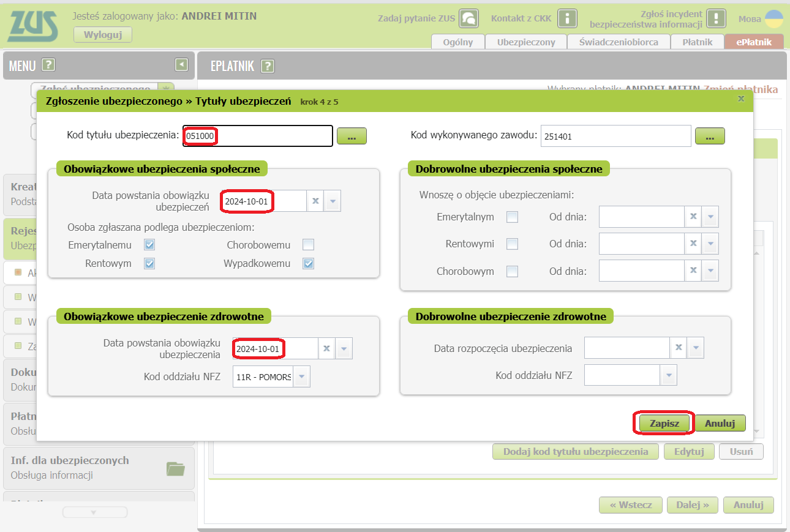Image resolution: width=790 pixels, height=532 pixels.
Task: Open calendar for voluntary Emerytalnym date
Action: [710, 217]
